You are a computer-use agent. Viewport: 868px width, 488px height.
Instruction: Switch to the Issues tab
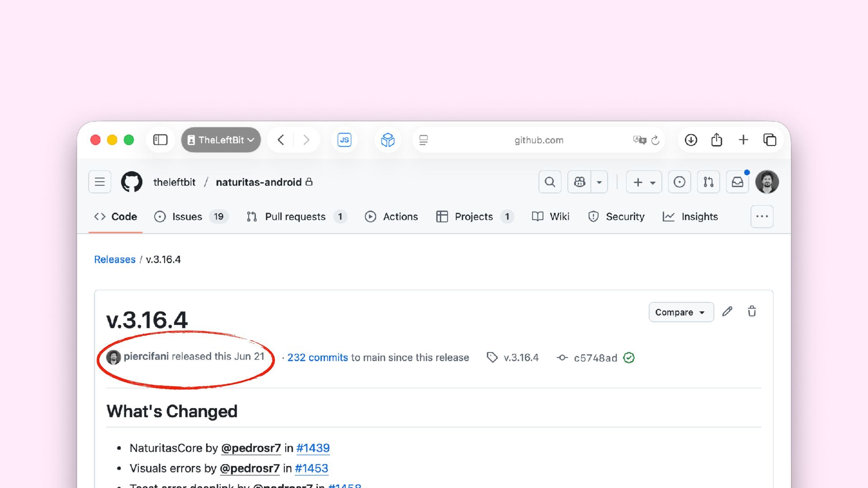[187, 217]
